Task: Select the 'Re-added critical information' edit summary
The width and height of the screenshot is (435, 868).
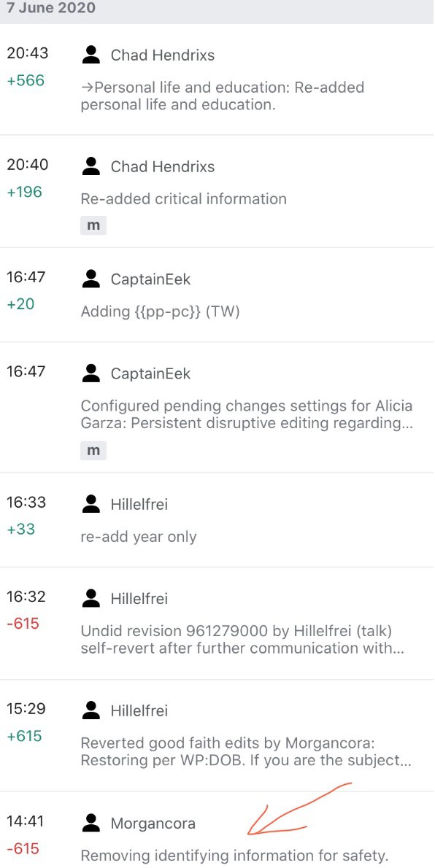Action: click(x=183, y=199)
